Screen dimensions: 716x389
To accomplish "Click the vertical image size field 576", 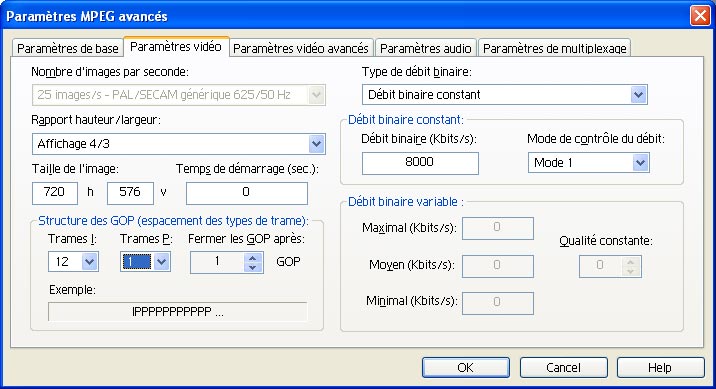I will click(130, 193).
